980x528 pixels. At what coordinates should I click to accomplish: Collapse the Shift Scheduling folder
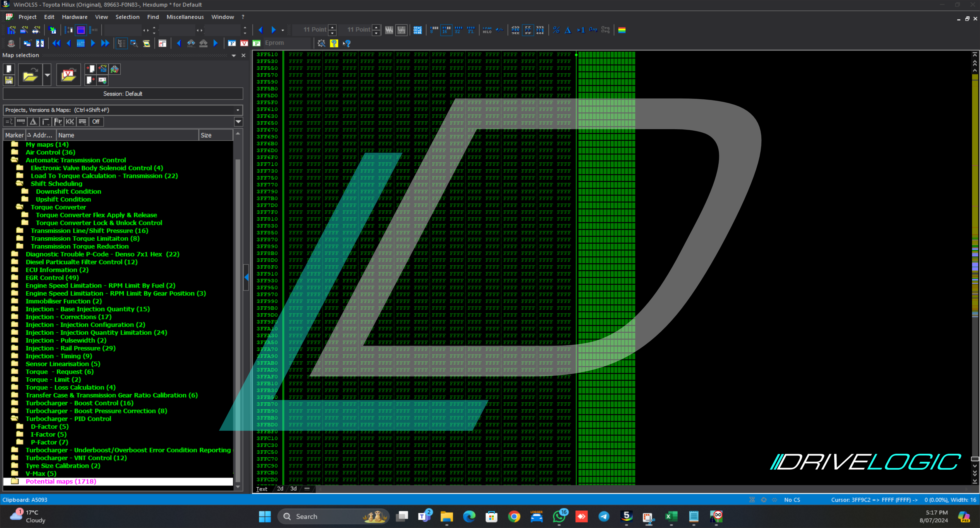(20, 184)
